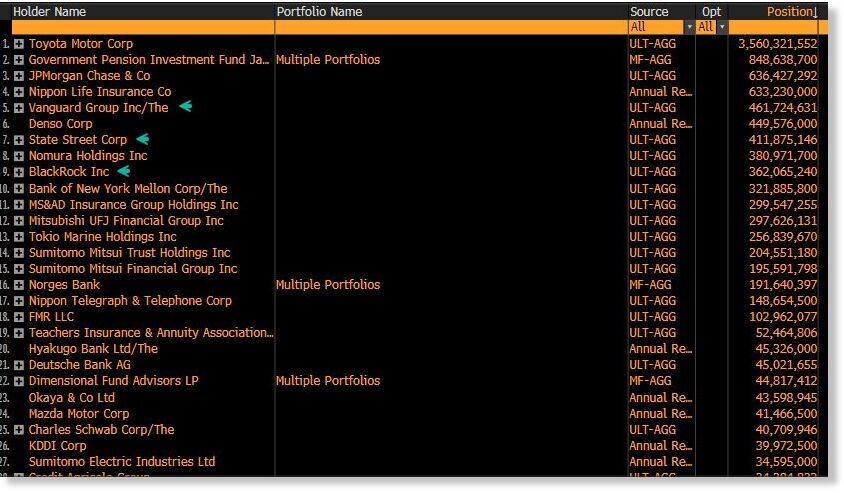Click the Holder Name filter field

143,27
